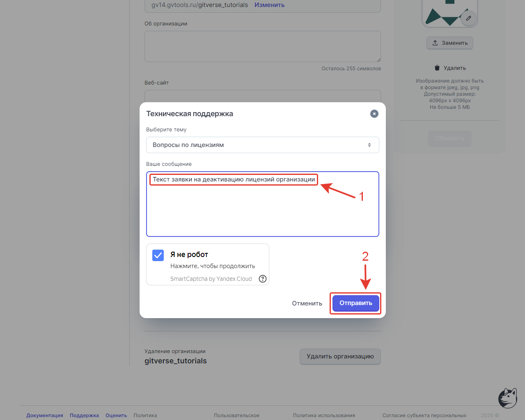Screen dimensions: 525x420
Task: Toggle the Я не робот checkbox
Action: point(158,255)
